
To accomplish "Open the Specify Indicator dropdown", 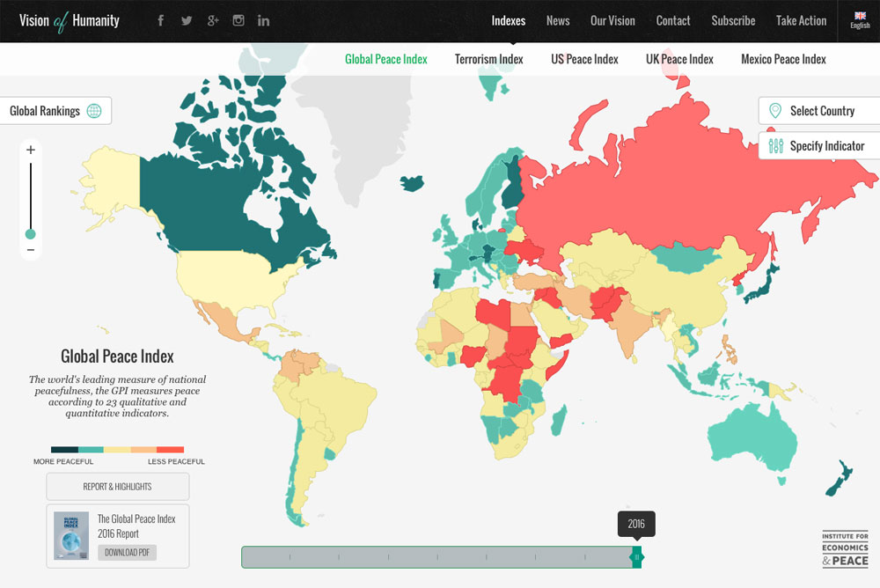I will (x=819, y=146).
